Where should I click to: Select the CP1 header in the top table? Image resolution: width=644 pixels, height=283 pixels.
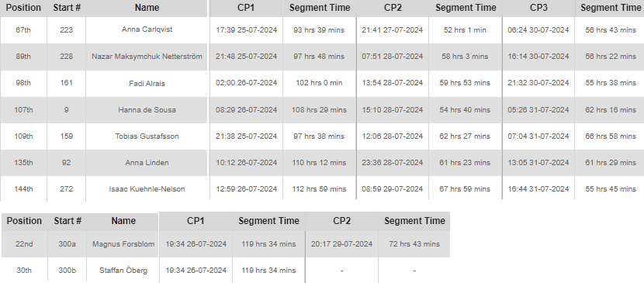pos(246,8)
